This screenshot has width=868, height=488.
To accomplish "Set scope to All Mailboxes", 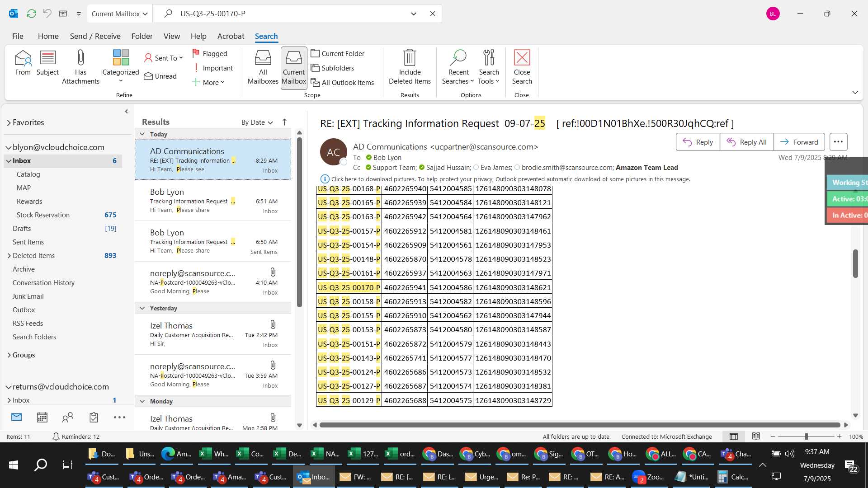I will click(263, 67).
